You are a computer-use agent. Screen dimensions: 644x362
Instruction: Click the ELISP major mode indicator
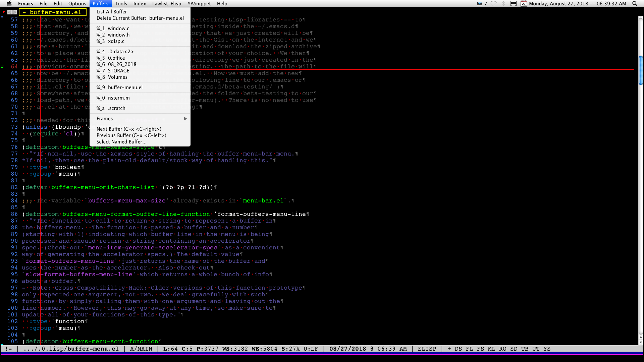tap(427, 349)
